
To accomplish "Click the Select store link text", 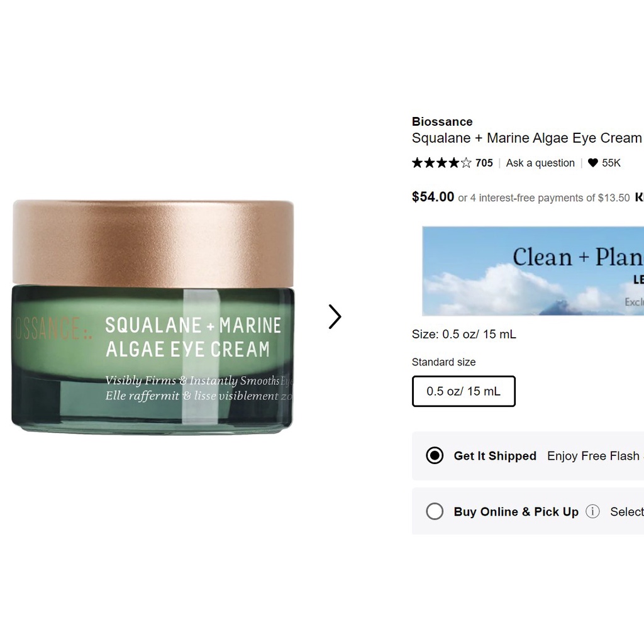I will tap(627, 512).
